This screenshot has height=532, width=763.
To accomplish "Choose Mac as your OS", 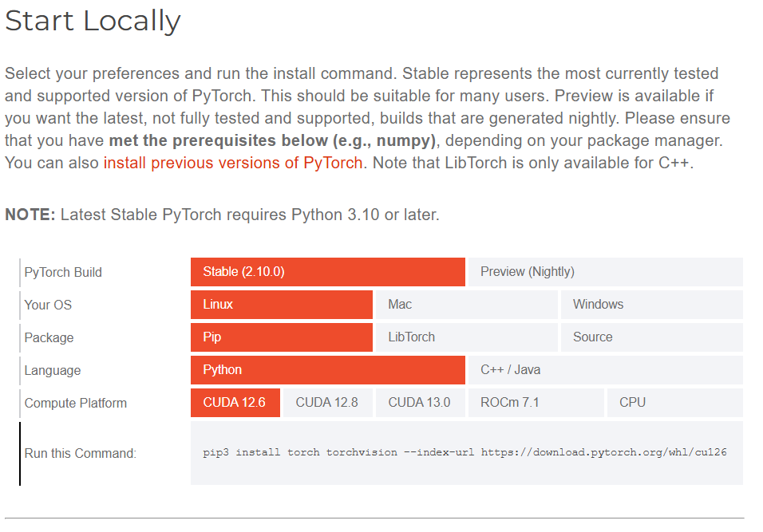I will pyautogui.click(x=465, y=305).
